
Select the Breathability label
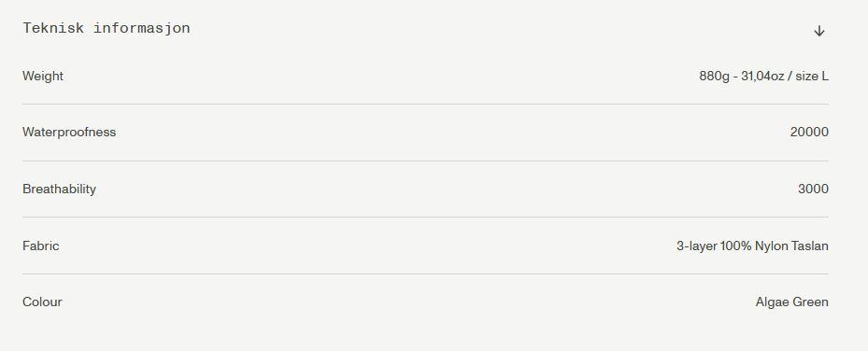tap(59, 190)
